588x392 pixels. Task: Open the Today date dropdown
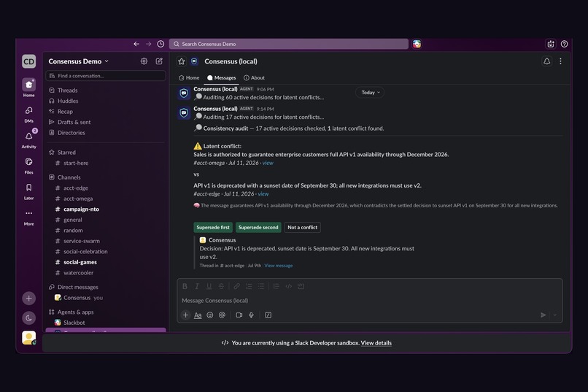click(370, 92)
